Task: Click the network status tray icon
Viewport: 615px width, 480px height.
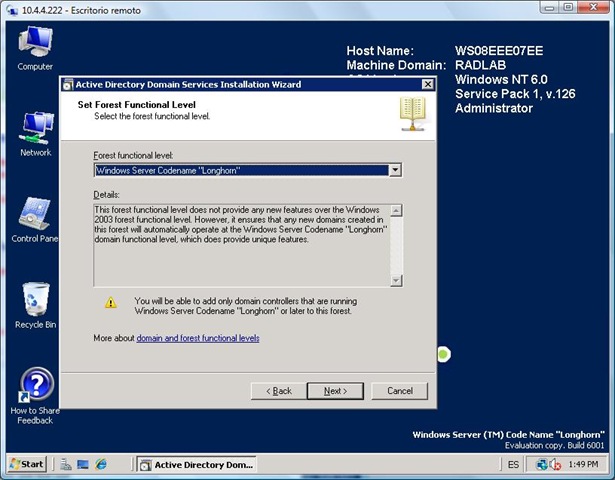Action: pos(543,465)
